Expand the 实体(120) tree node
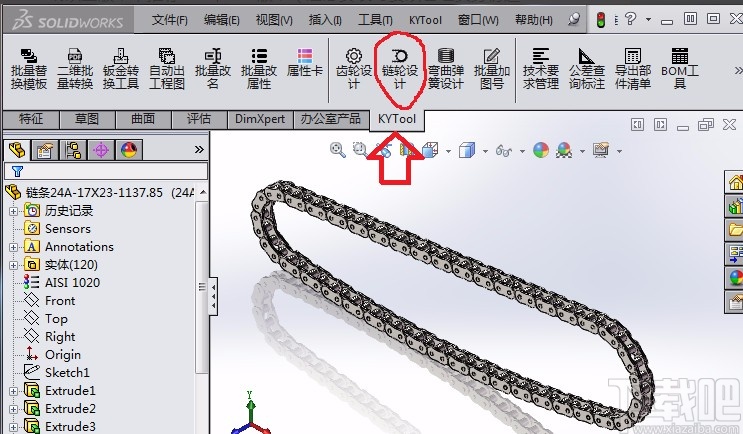743x434 pixels. click(13, 265)
